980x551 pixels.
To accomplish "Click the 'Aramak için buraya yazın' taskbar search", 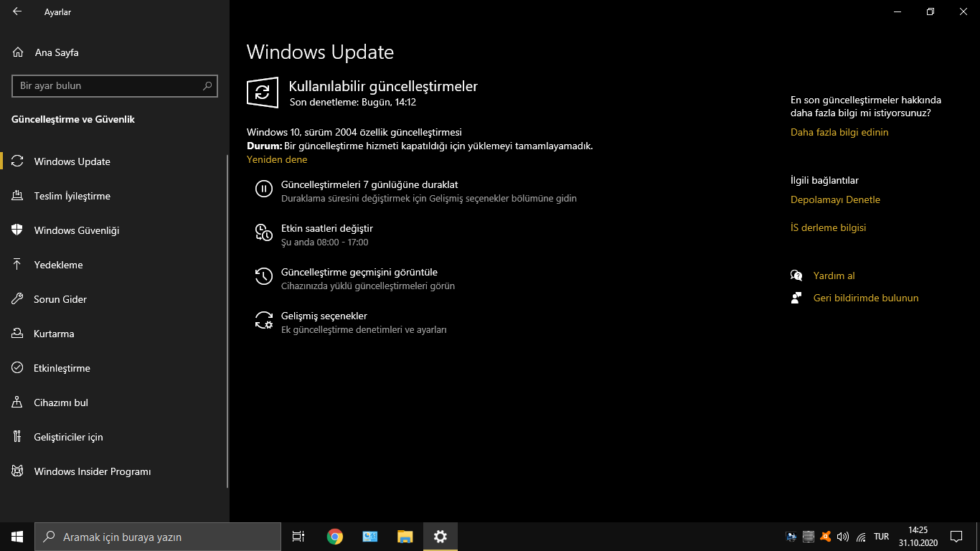I will [x=158, y=537].
